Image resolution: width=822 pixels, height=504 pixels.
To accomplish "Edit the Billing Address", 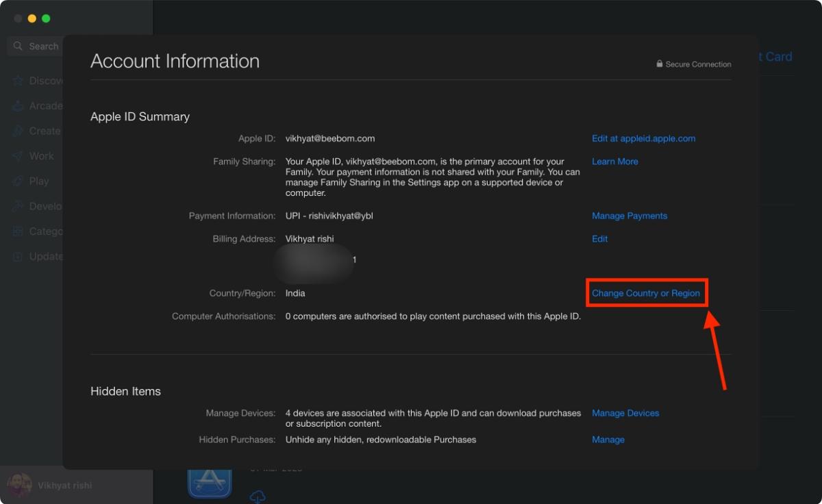I will point(599,238).
